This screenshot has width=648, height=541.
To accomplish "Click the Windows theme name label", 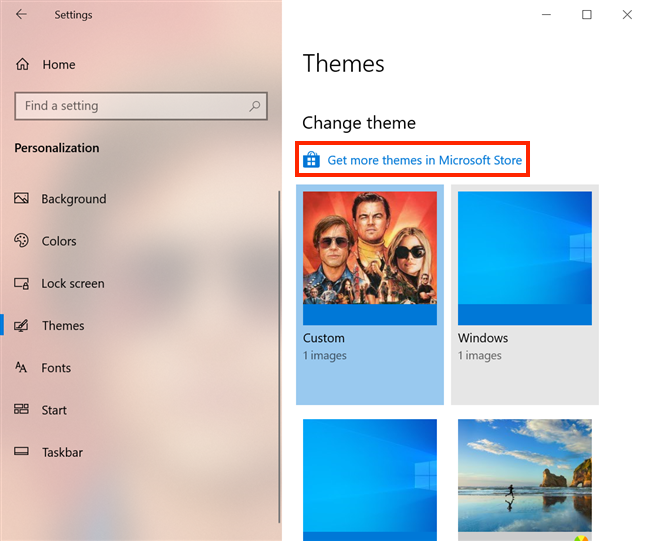I will pyautogui.click(x=483, y=338).
